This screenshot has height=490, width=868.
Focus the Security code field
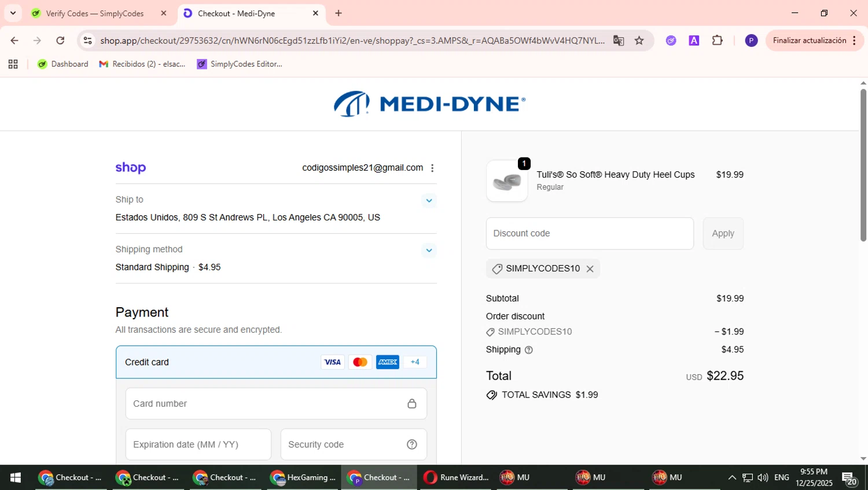[x=354, y=445]
